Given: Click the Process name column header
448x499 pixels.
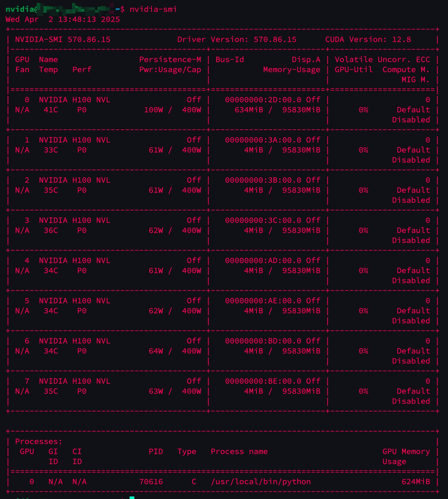Looking at the screenshot, I should coord(239,452).
